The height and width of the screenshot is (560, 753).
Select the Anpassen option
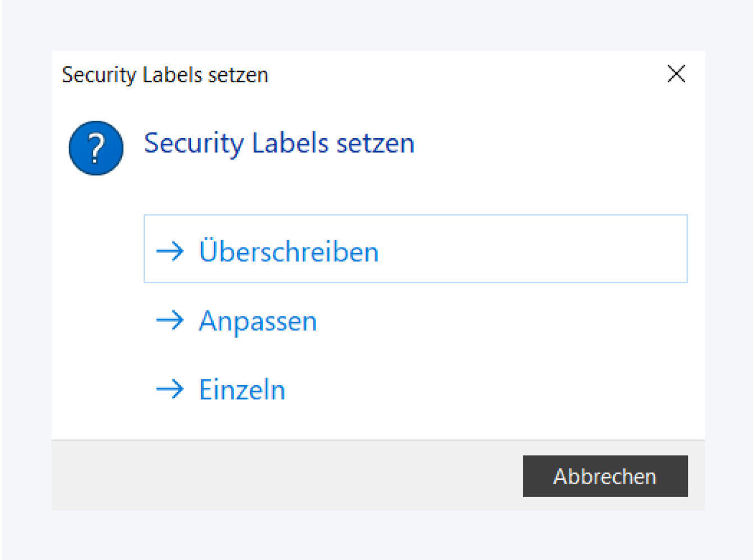[x=258, y=322]
